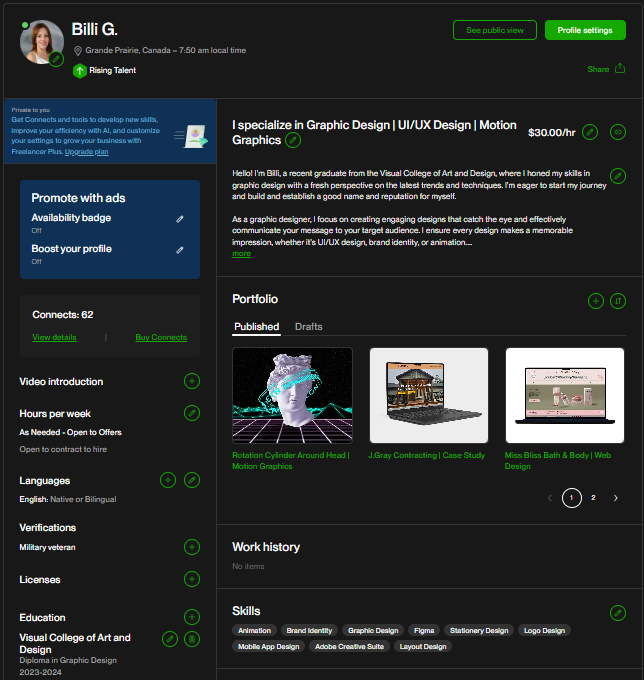Open Miss Bliss Bath & Body thumbnail
Image resolution: width=644 pixels, height=680 pixels.
565,395
